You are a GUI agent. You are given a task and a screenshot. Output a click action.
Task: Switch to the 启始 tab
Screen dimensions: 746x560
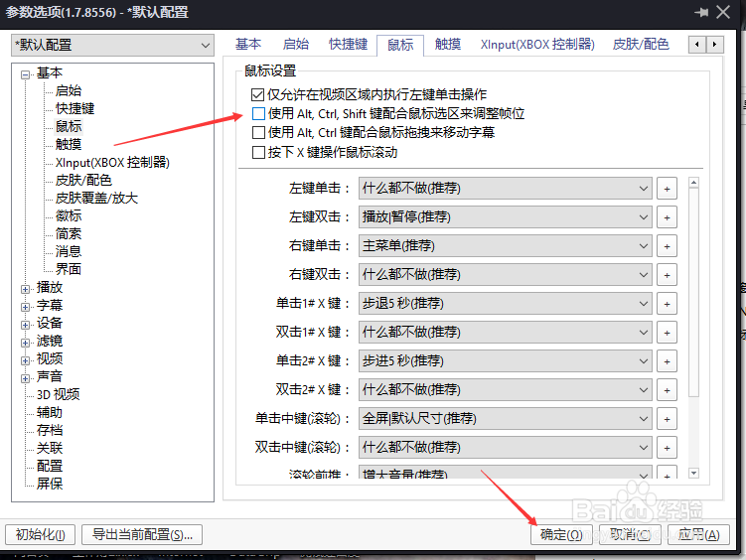295,45
